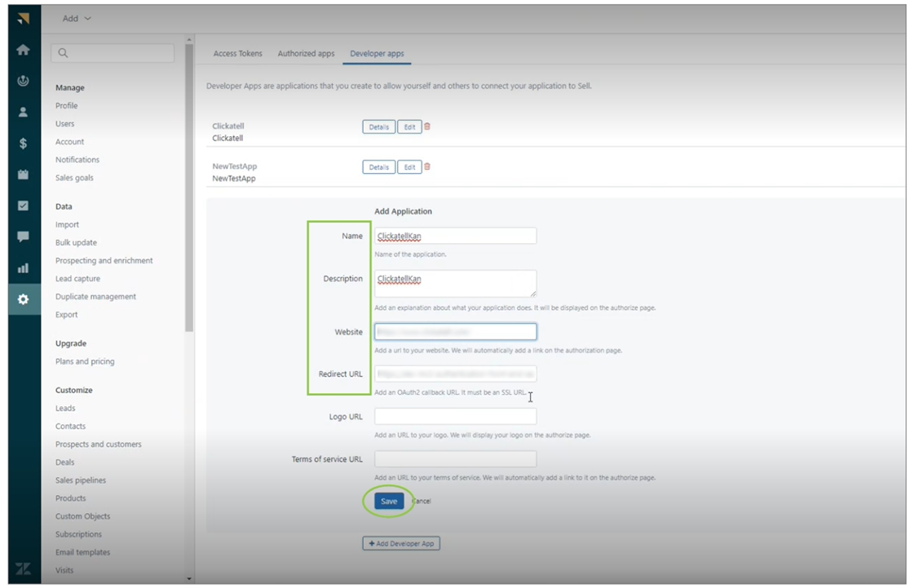
Task: Open Sales pipelines settings link
Action: (x=81, y=480)
